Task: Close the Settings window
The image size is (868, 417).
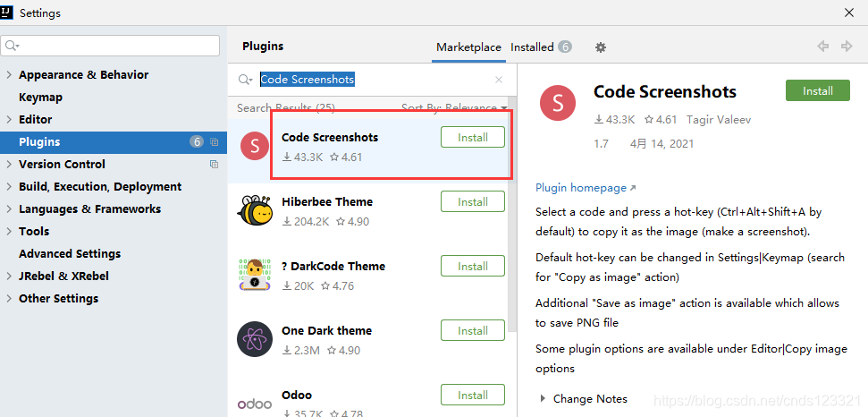Action: 848,13
